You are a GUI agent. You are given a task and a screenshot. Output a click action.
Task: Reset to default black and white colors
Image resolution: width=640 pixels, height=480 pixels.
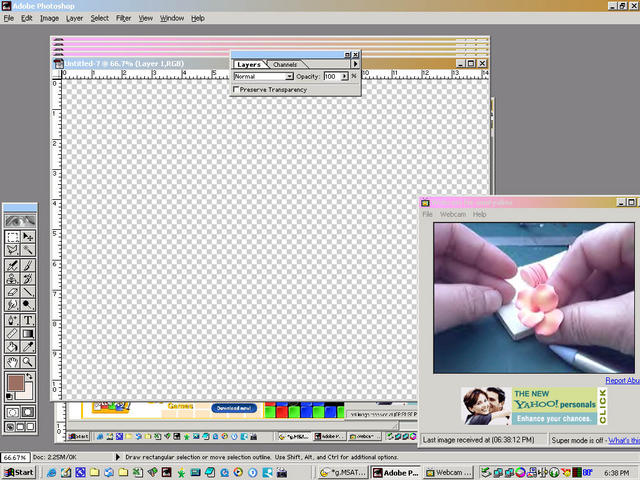[x=9, y=397]
